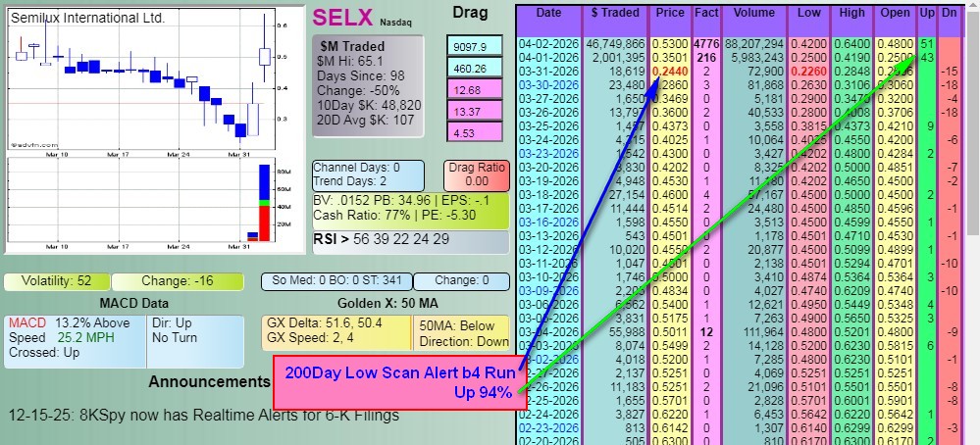Click the Golden X: 50 MA heading

387,304
